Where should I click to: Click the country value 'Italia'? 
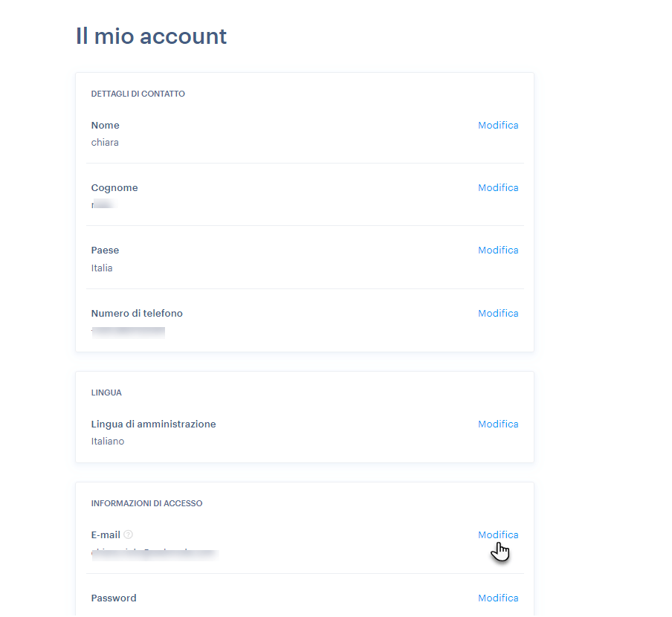click(102, 268)
